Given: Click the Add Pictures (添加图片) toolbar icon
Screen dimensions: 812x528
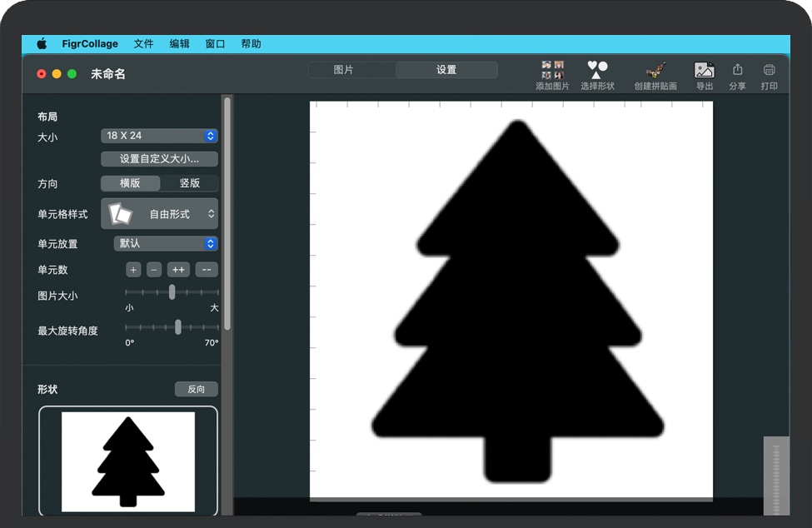Looking at the screenshot, I should point(552,71).
